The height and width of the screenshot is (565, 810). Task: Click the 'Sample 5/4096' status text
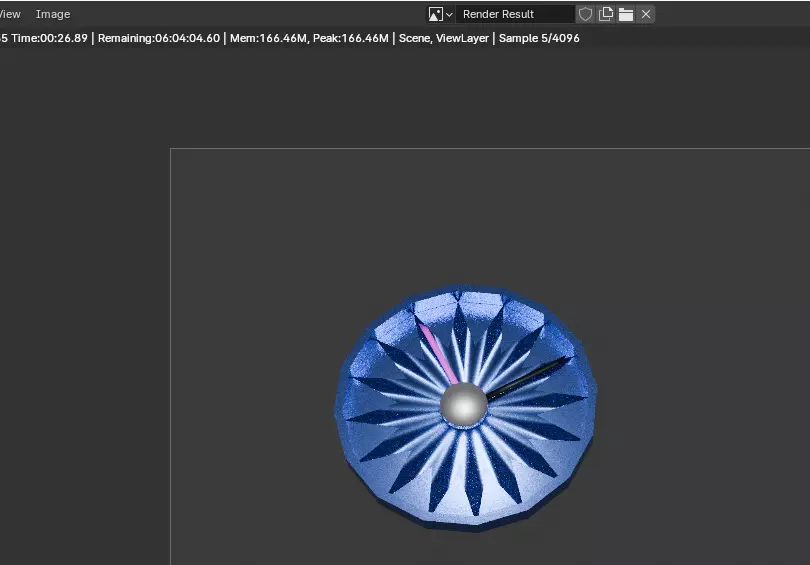[x=539, y=38]
